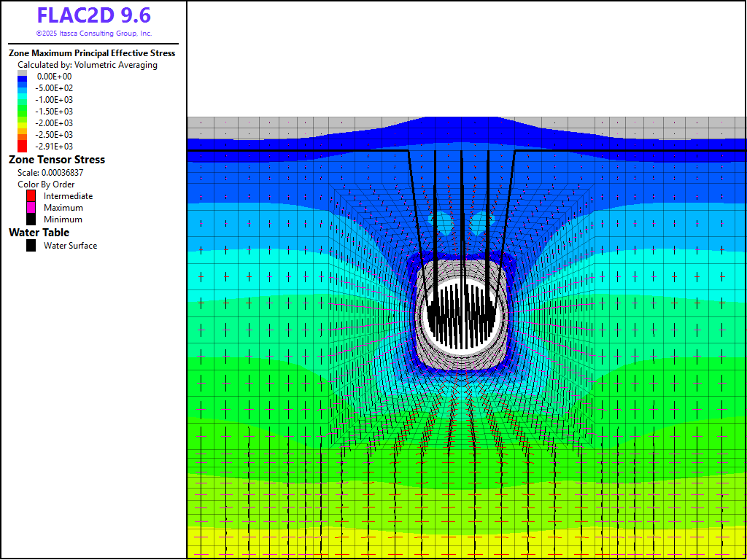Click the -5.00E+02 contour legend value
The image size is (747, 560).
click(55, 88)
